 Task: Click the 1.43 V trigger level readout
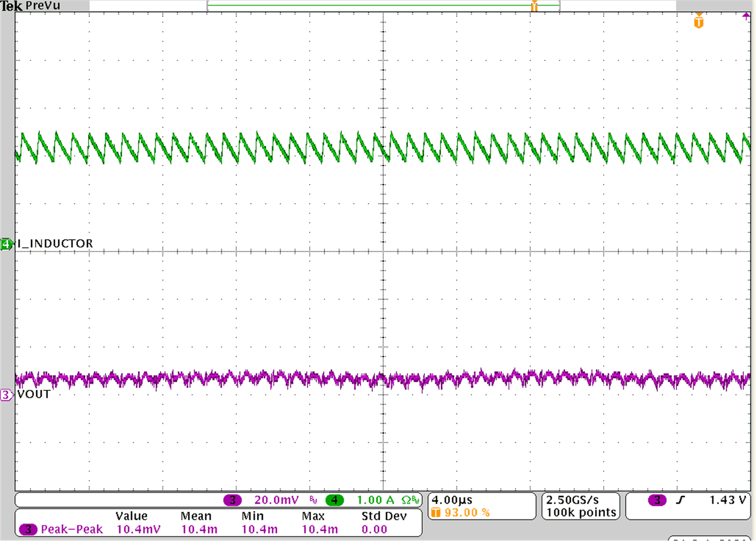coord(728,499)
